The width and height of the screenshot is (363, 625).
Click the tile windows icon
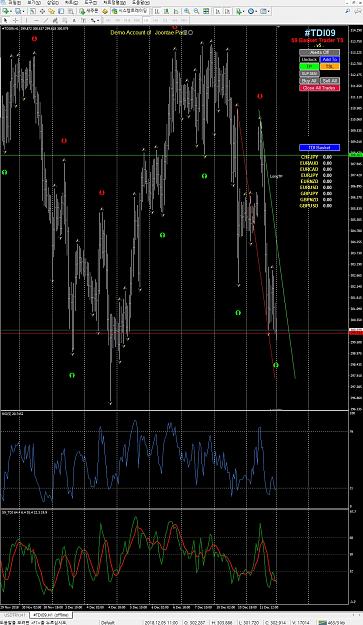click(206, 11)
